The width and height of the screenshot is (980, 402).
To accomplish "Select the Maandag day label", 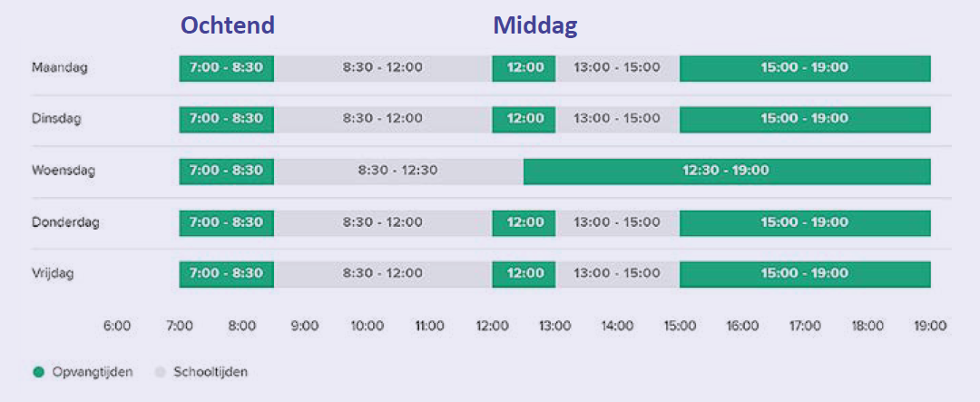I will (59, 68).
